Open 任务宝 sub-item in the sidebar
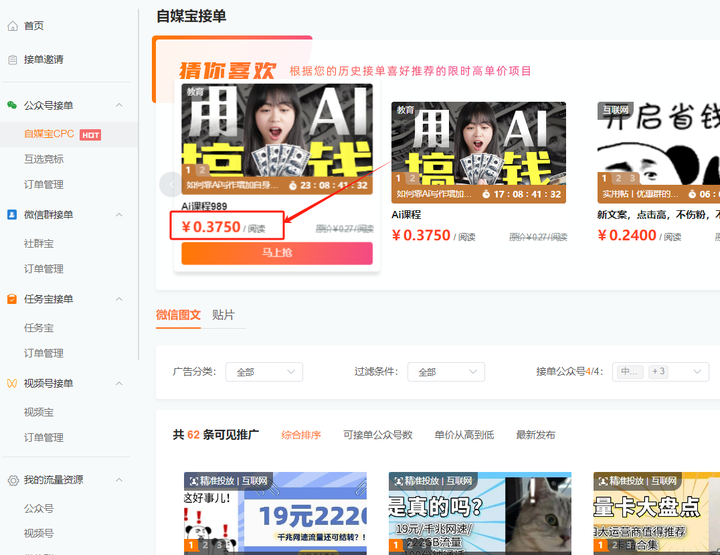The width and height of the screenshot is (720, 555). [x=39, y=328]
